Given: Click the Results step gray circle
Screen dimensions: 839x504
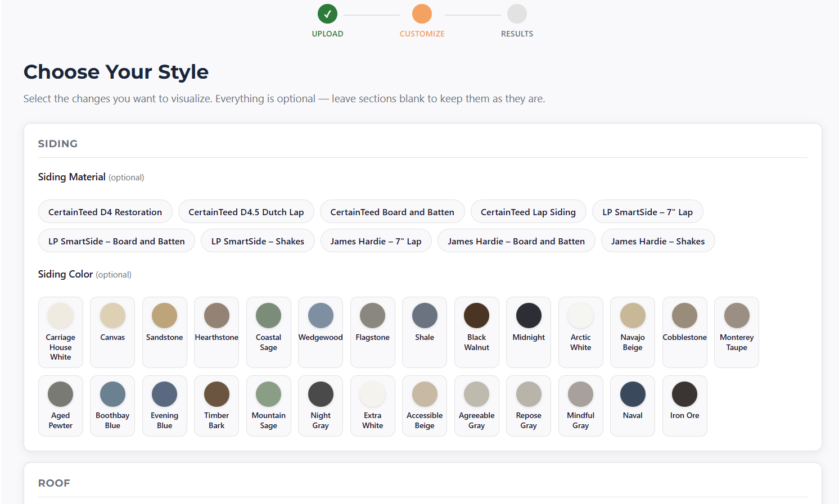Looking at the screenshot, I should click(517, 14).
